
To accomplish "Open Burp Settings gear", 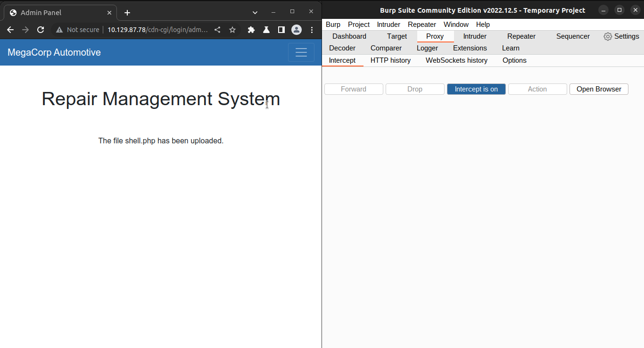I will pos(621,36).
